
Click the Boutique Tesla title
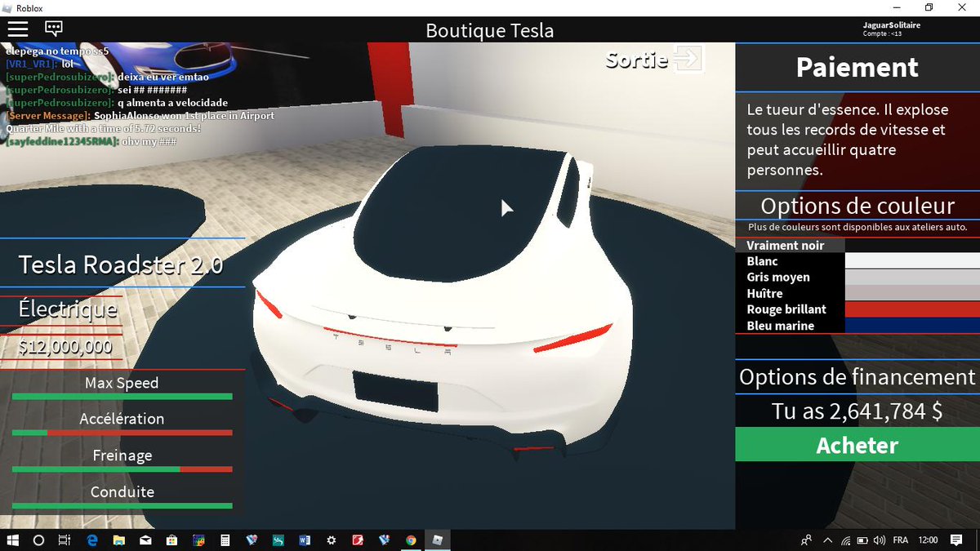pyautogui.click(x=489, y=31)
